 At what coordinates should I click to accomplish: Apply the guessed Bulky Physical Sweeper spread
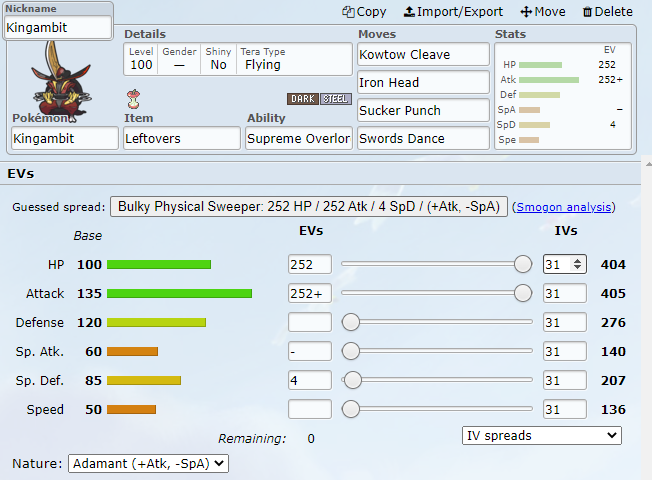(x=309, y=207)
